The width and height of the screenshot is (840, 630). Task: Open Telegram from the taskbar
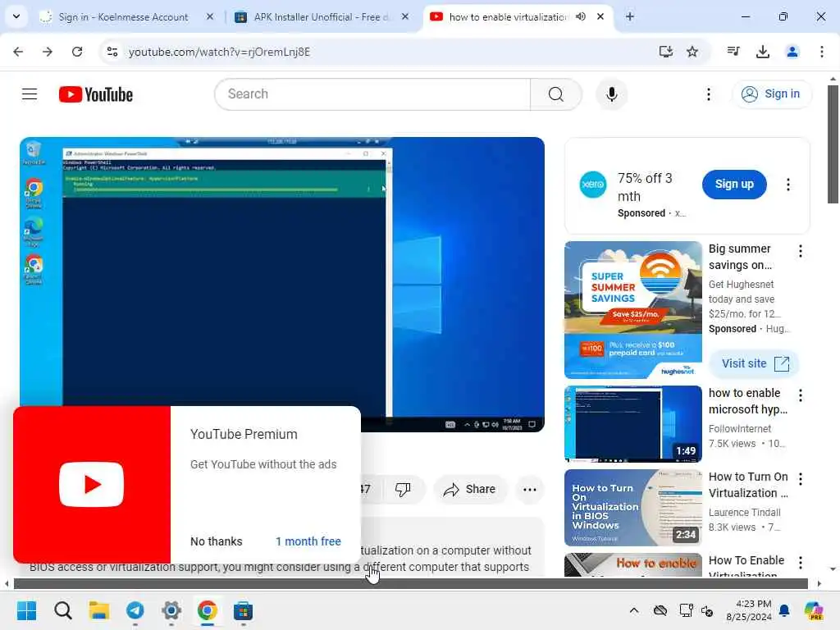tap(135, 610)
